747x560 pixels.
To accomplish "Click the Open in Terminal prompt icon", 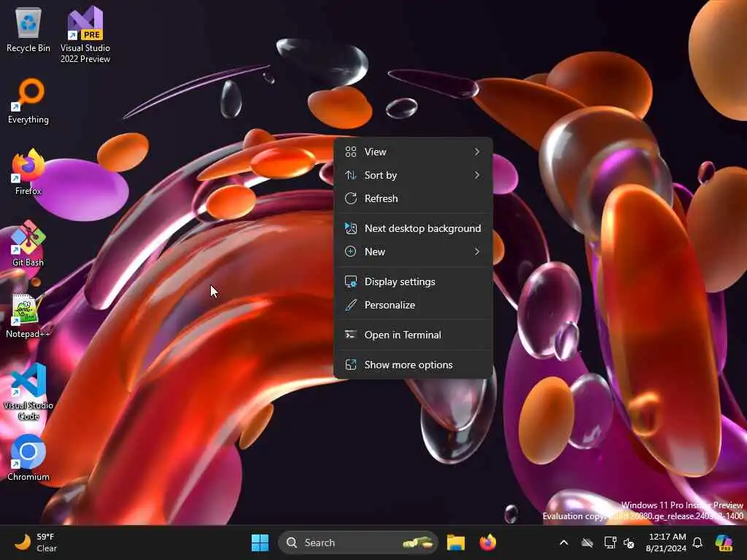I will (351, 335).
